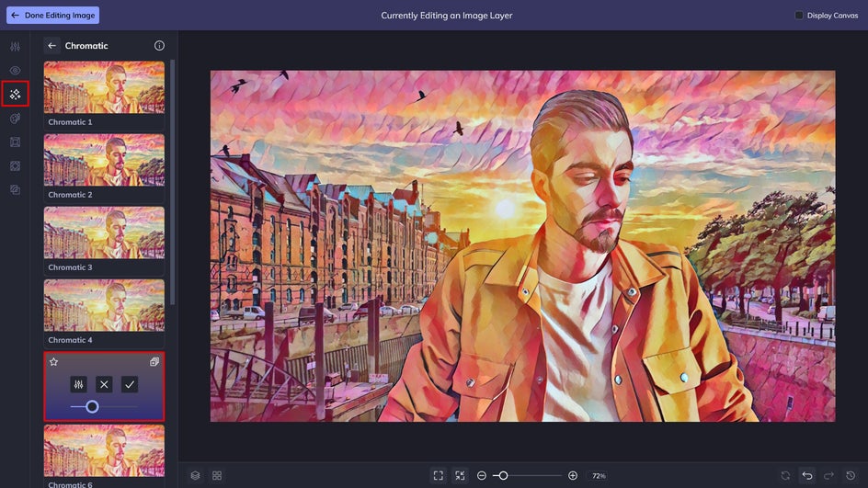
Task: Adjust the effect amount slider handle
Action: click(93, 407)
